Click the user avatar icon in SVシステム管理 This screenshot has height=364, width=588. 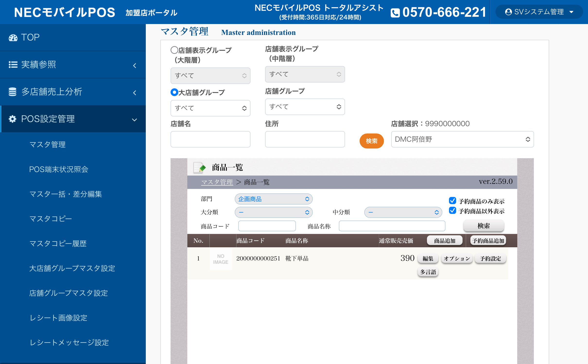coord(508,12)
